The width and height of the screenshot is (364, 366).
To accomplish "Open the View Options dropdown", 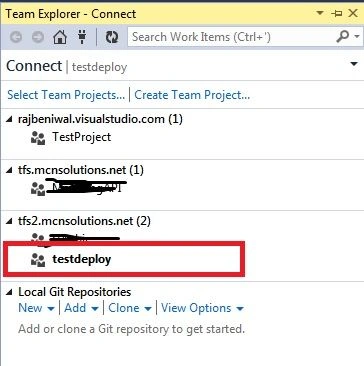I will pos(203,308).
